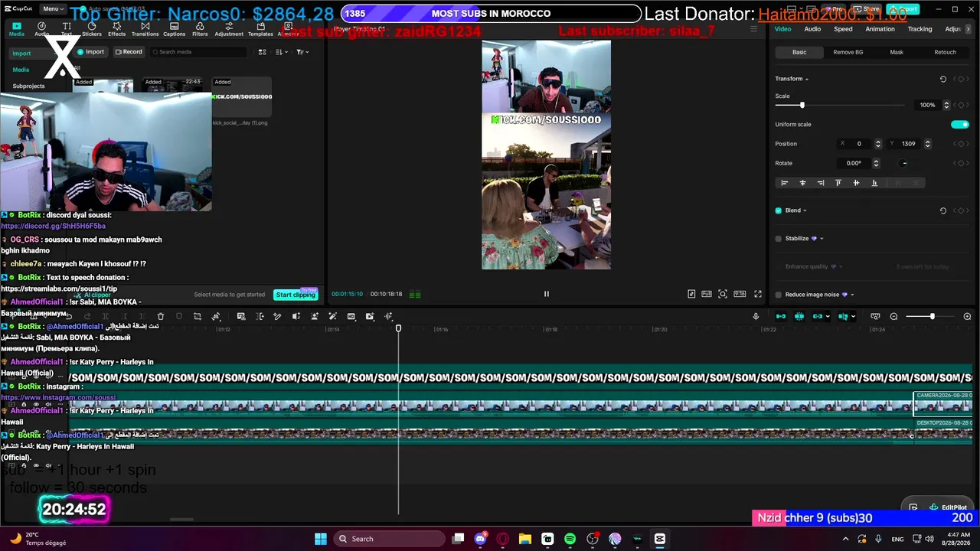This screenshot has width=980, height=551.
Task: Align clip to the left
Action: click(784, 183)
